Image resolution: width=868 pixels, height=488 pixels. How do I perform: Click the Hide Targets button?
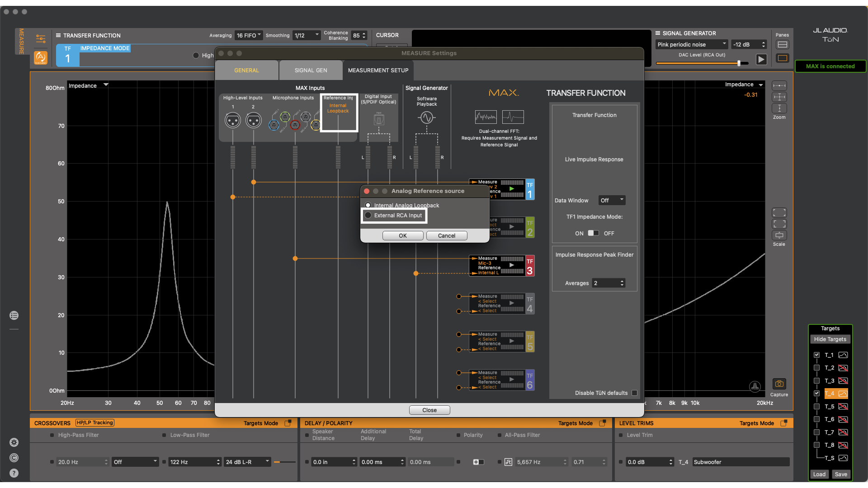(x=830, y=339)
